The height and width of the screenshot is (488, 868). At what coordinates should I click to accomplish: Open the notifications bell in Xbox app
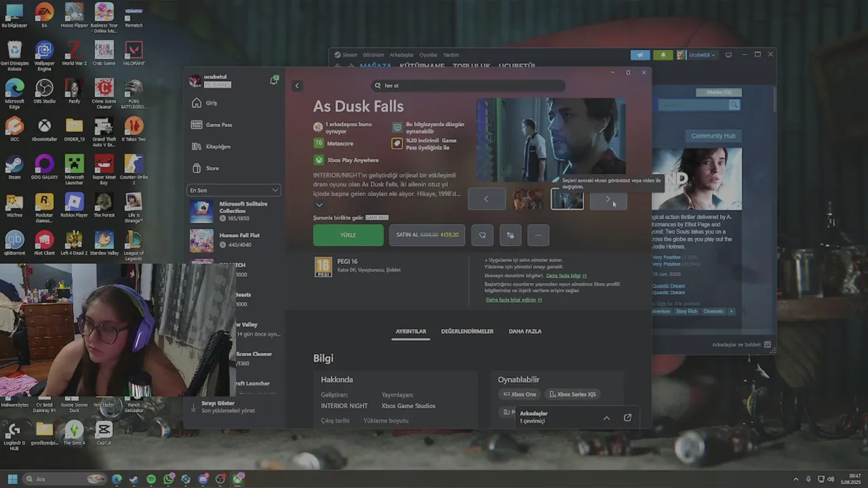coord(274,80)
